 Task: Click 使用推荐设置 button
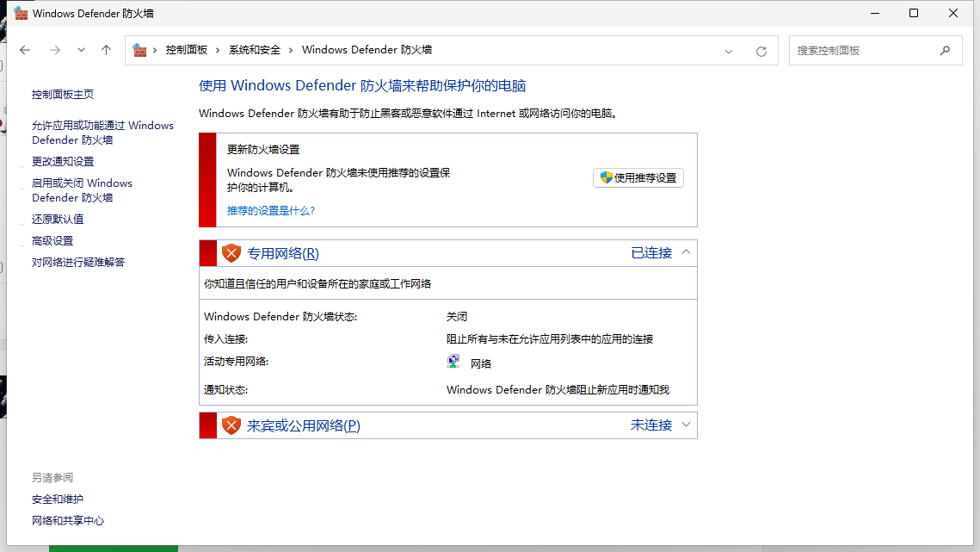[x=638, y=177]
